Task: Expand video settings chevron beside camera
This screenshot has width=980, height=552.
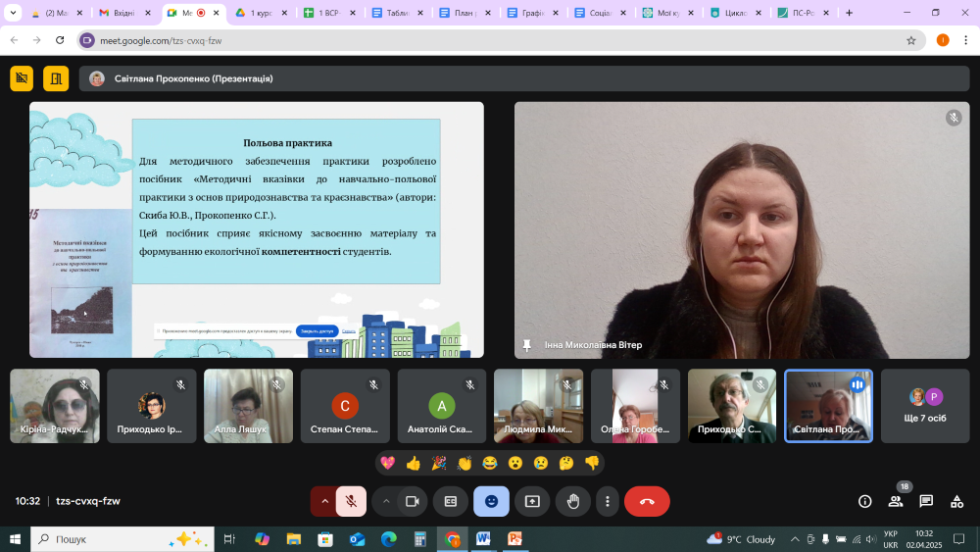Action: pos(386,501)
